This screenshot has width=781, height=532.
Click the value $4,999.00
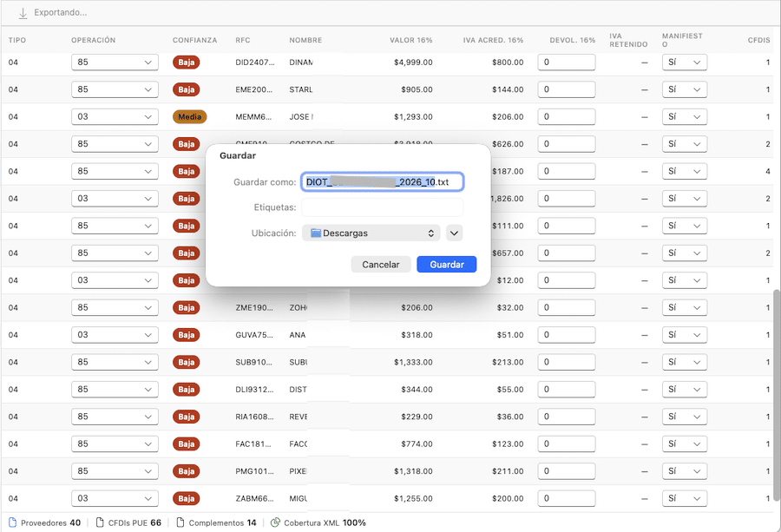coord(413,62)
